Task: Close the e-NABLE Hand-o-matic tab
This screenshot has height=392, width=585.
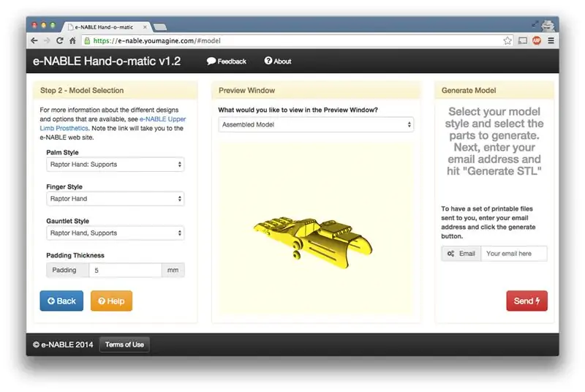Action: pyautogui.click(x=145, y=27)
